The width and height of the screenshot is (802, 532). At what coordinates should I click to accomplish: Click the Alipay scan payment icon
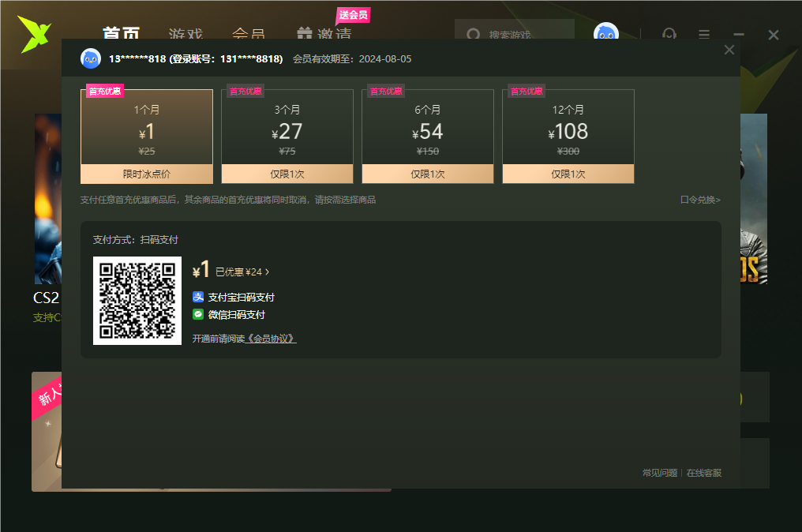198,297
